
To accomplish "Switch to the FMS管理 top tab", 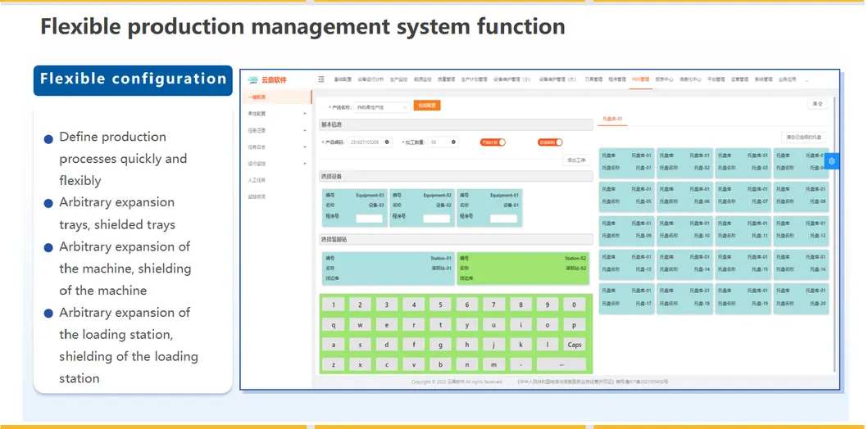I will [x=640, y=80].
